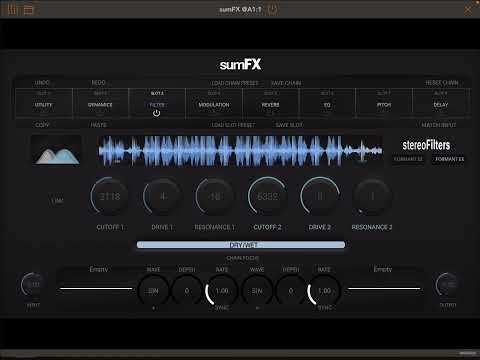Click the right LFO Depth knob

pyautogui.click(x=290, y=291)
